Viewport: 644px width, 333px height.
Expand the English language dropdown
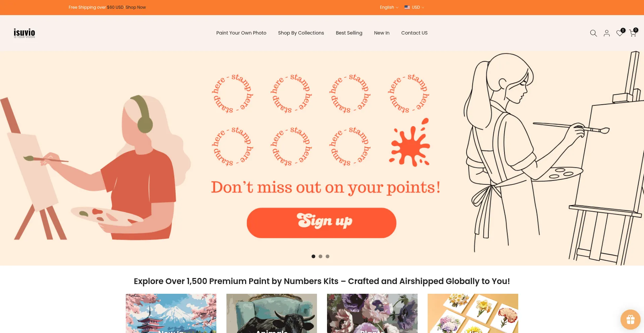click(x=389, y=7)
